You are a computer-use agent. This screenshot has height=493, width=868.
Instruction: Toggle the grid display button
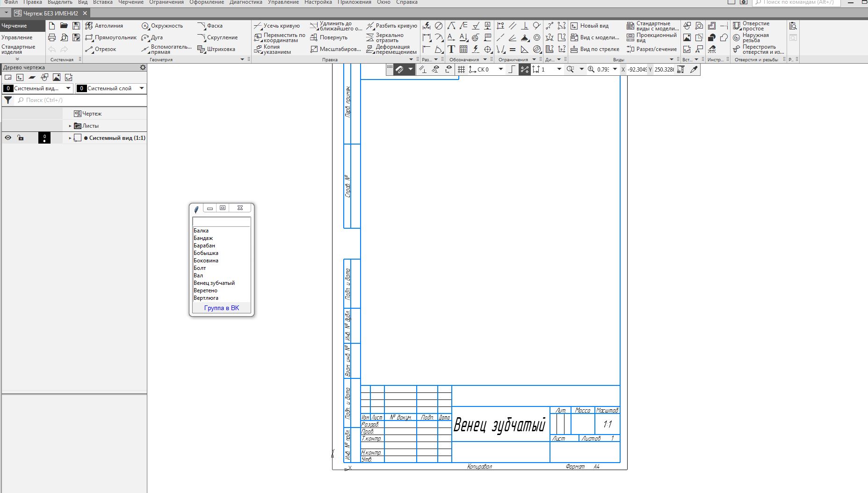tap(461, 69)
